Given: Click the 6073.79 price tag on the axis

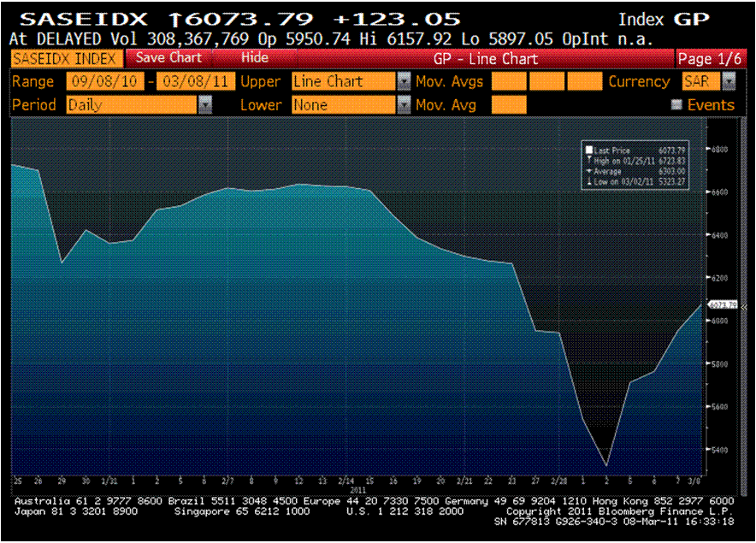Looking at the screenshot, I should click(x=724, y=304).
